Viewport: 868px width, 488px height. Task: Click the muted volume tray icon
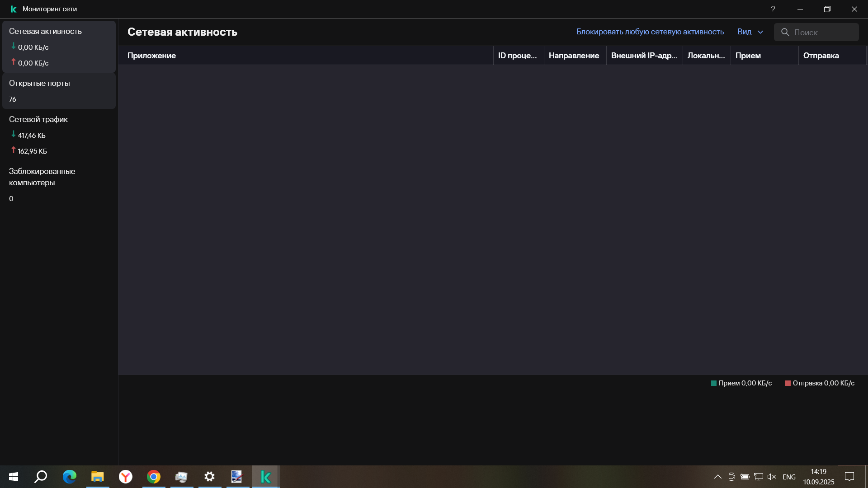point(772,477)
